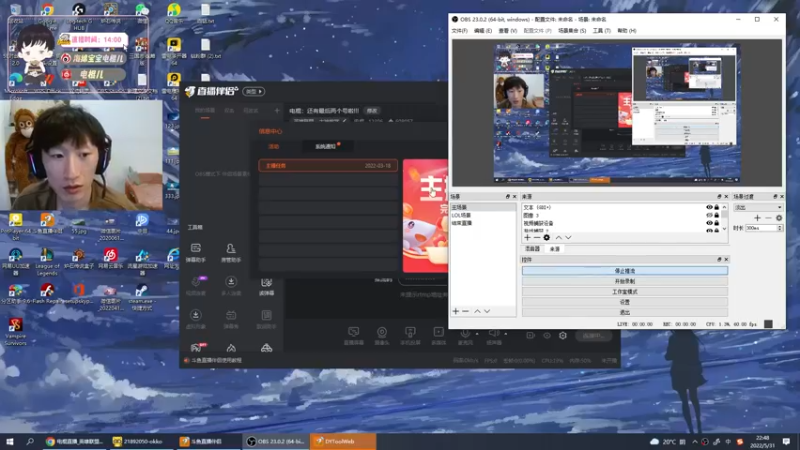
Task: Move scene down in OBS scenes list
Action: (487, 311)
